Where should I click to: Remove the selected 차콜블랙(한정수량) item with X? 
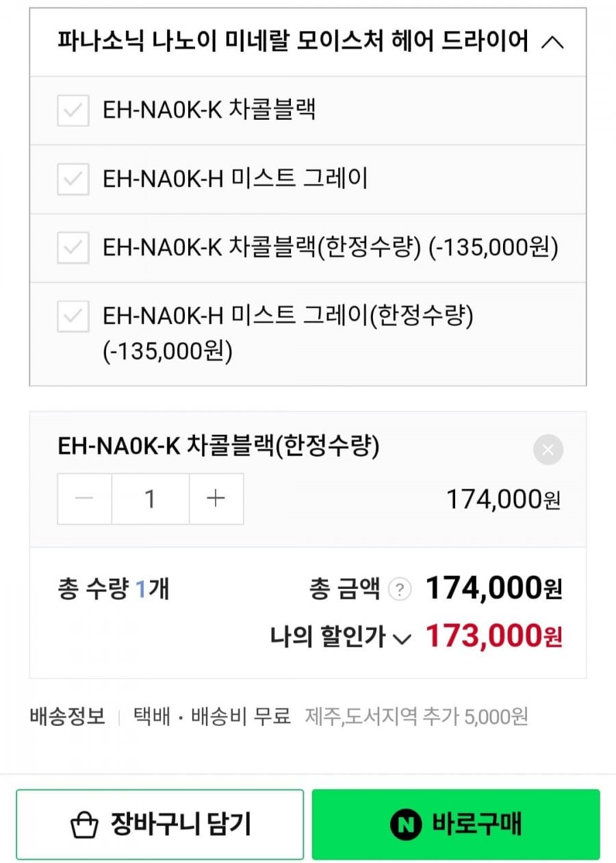548,450
